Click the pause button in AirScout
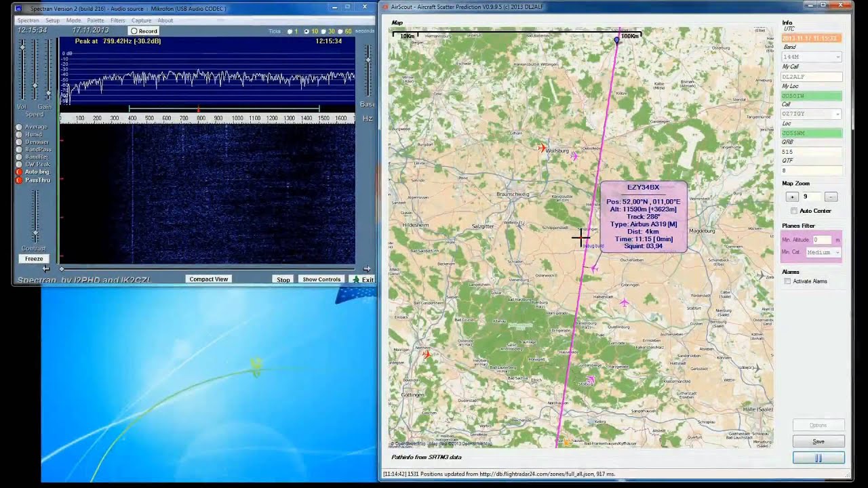Image resolution: width=868 pixels, height=488 pixels. [818, 458]
